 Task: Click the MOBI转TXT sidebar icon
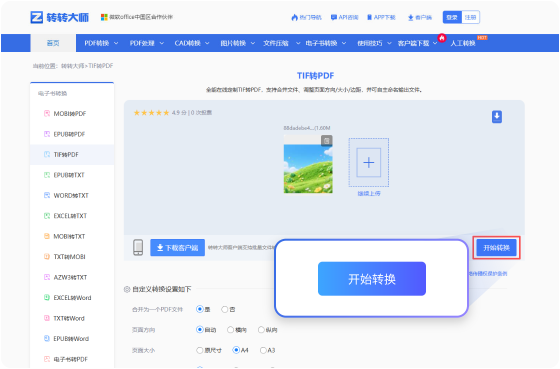[47, 236]
